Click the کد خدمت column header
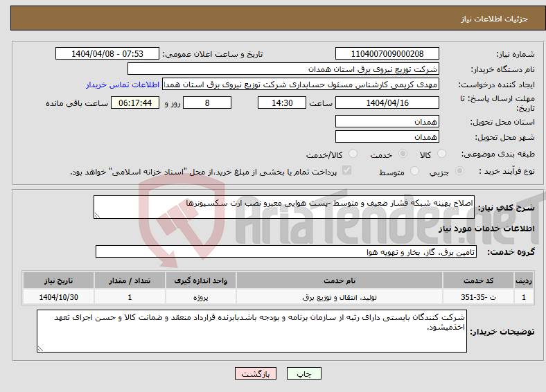The image size is (546, 392). click(479, 280)
